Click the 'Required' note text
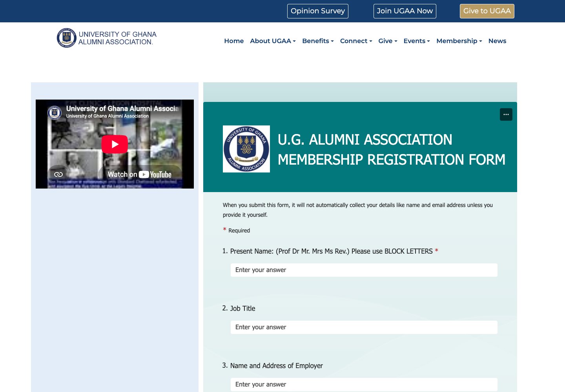Screen dimensions: 565x392 (x=239, y=230)
